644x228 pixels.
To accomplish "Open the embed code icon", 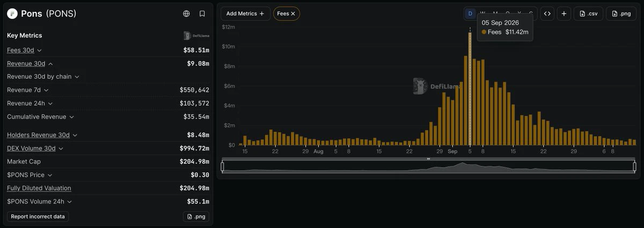I will pos(547,13).
